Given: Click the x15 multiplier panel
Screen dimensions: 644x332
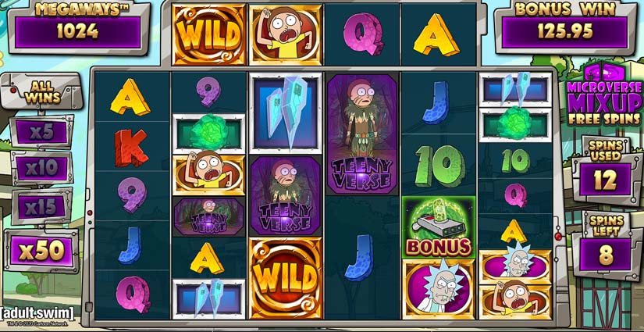Looking at the screenshot, I should pos(42,206).
